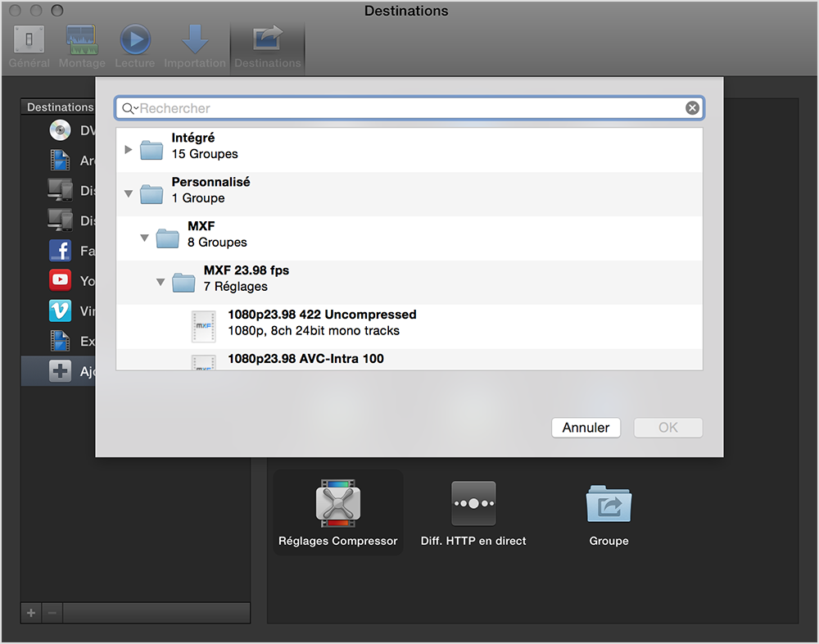Open the search scope dropdown in the search field
819x644 pixels.
pyautogui.click(x=129, y=107)
